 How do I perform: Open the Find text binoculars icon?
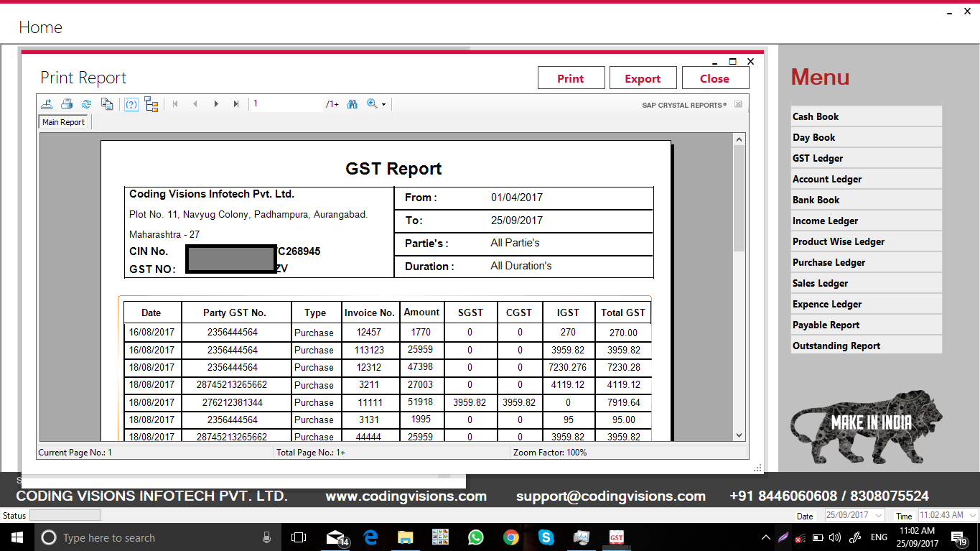tap(352, 103)
